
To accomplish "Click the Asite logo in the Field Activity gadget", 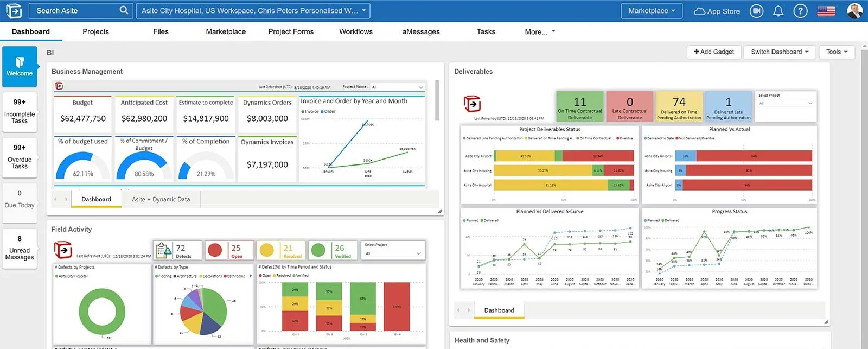I will (x=63, y=250).
